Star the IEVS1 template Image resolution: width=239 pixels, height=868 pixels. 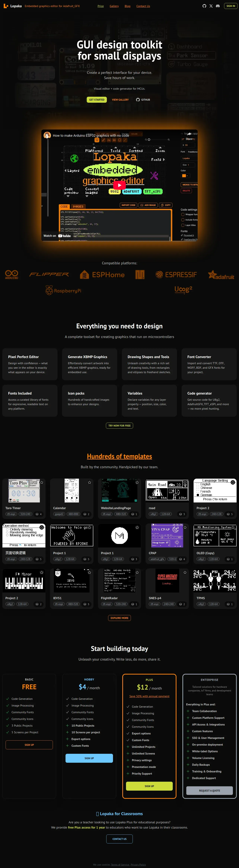coord(90,572)
